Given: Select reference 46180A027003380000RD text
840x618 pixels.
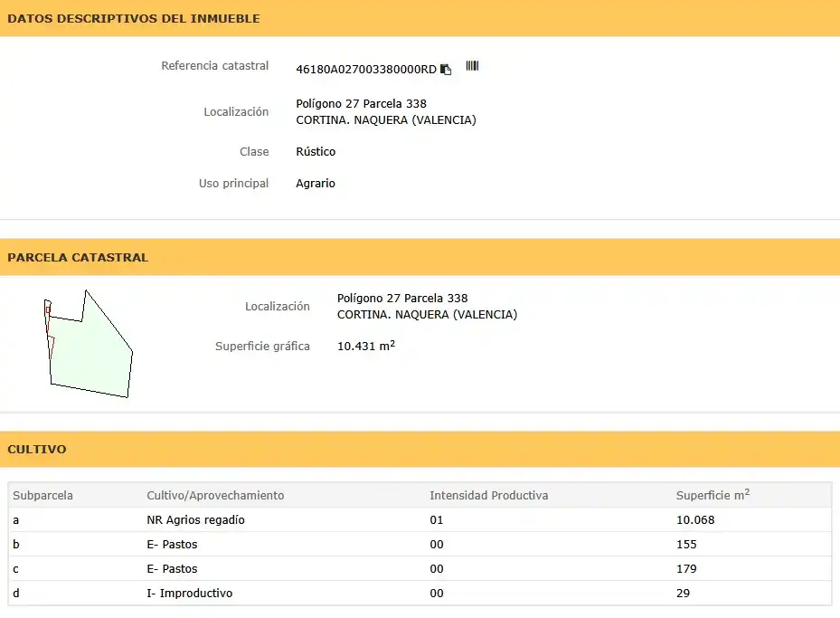Looking at the screenshot, I should 366,70.
